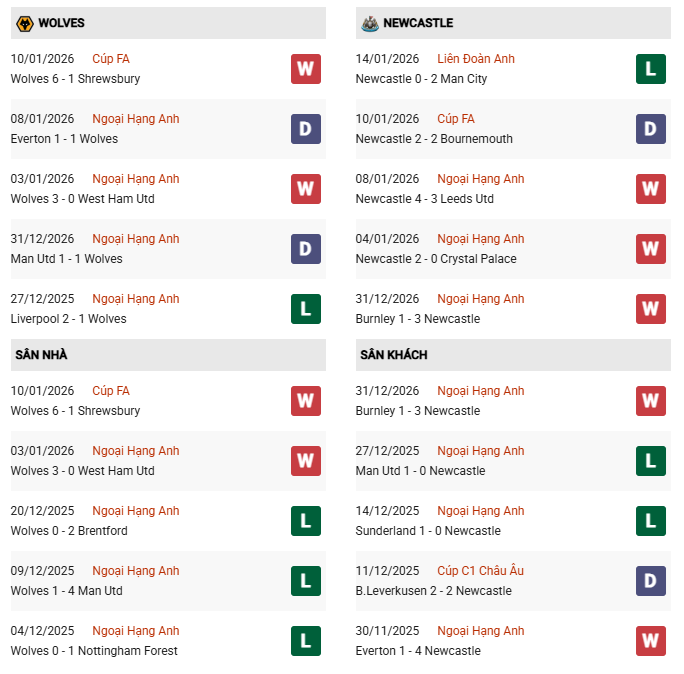This screenshot has width=684, height=674.
Task: Click the WOLVES team name heading
Action: click(61, 23)
